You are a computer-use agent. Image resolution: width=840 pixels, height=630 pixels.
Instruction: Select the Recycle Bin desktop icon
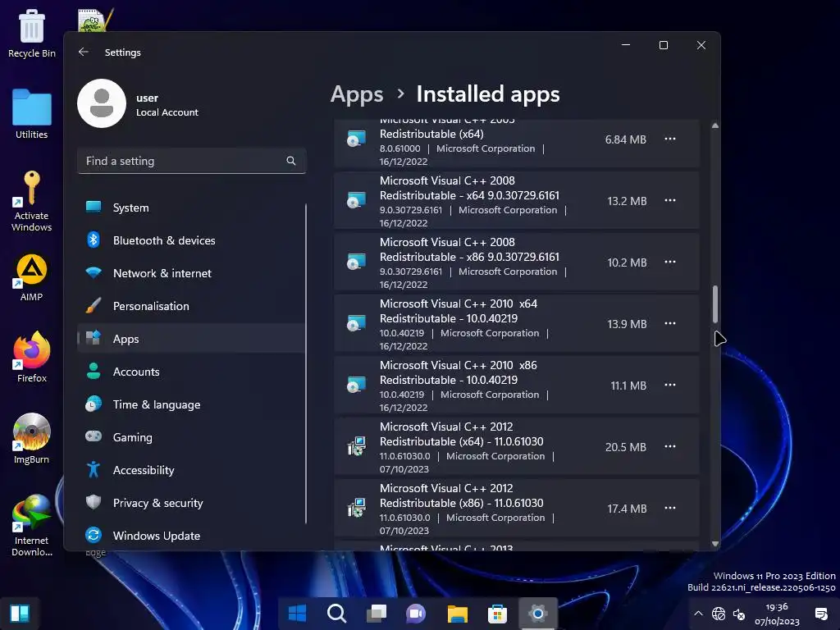[32, 33]
